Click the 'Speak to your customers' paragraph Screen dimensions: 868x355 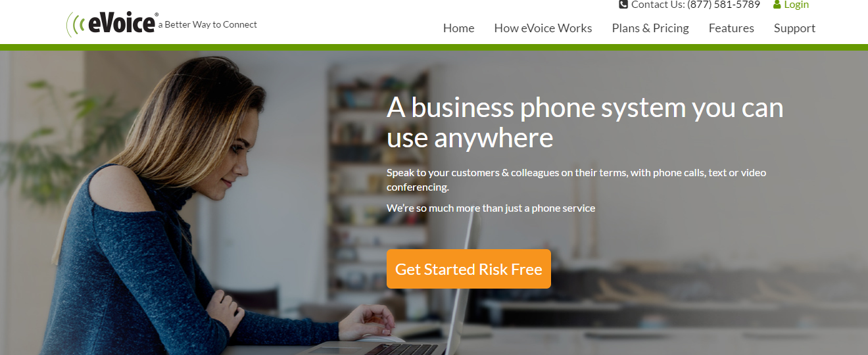[577, 179]
